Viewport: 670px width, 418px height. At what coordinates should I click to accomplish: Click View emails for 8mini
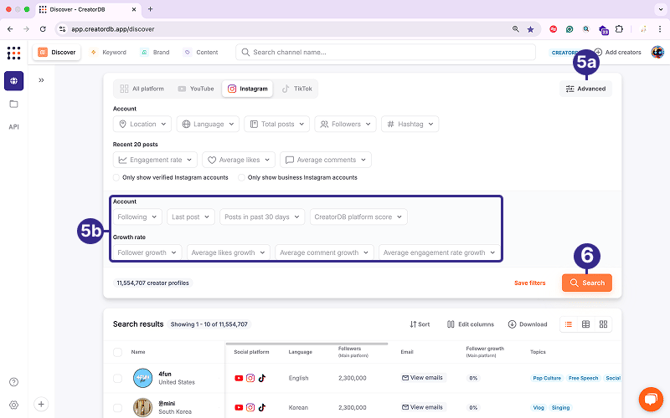coord(422,407)
